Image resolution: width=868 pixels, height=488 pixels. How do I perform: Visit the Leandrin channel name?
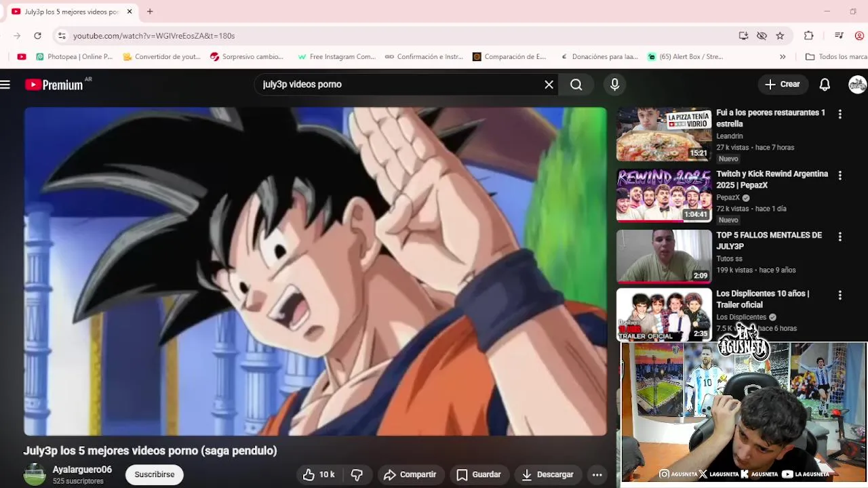pos(730,136)
